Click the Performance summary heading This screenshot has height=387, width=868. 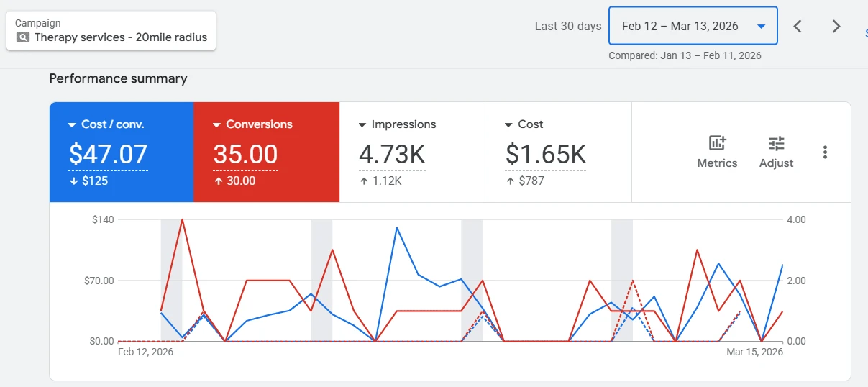point(118,78)
